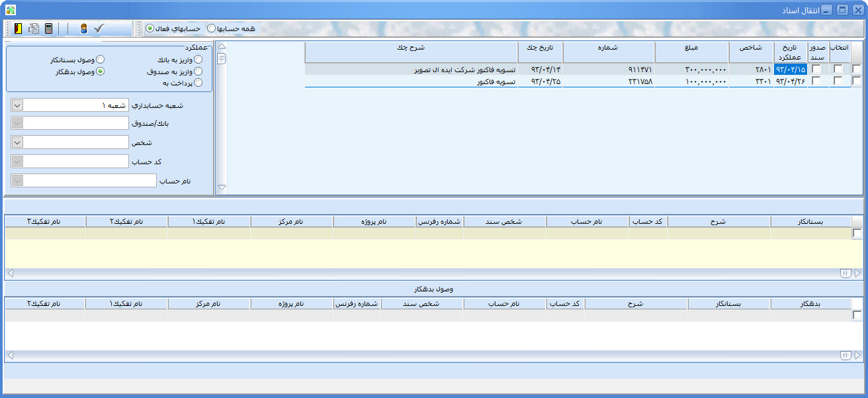This screenshot has width=868, height=398.
Task: Click the checkmark confirm toolbar icon
Action: click(x=99, y=28)
